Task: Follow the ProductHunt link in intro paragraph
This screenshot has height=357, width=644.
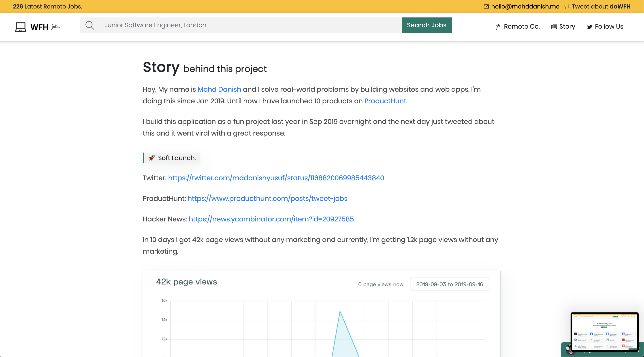Action: pos(385,101)
